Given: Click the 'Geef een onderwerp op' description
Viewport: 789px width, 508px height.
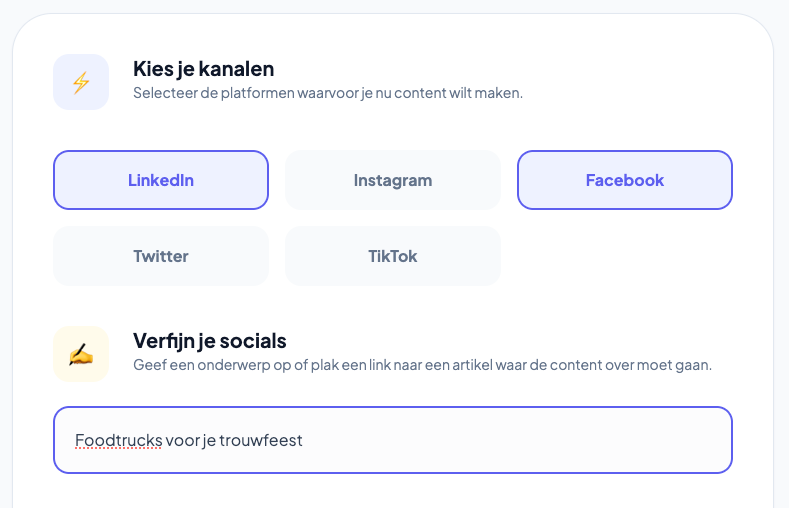Looking at the screenshot, I should pos(422,365).
